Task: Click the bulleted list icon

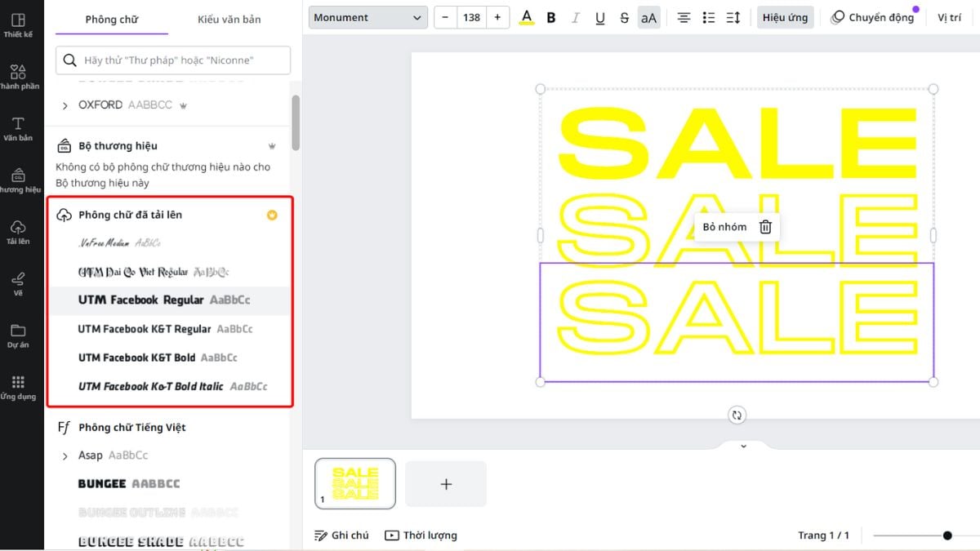Action: [709, 17]
